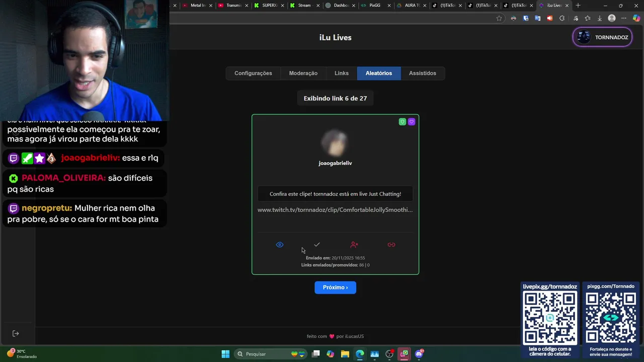
Task: Click the green shield badge on the card
Action: (403, 122)
